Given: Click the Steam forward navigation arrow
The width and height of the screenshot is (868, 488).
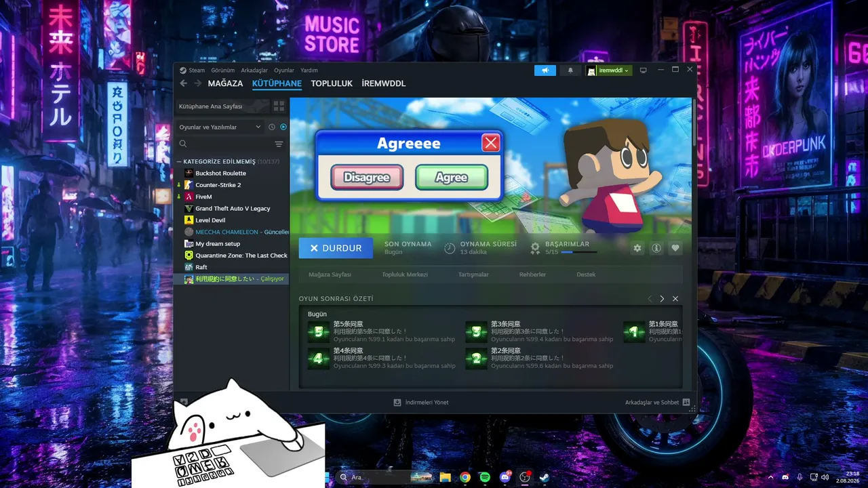Looking at the screenshot, I should tap(198, 83).
